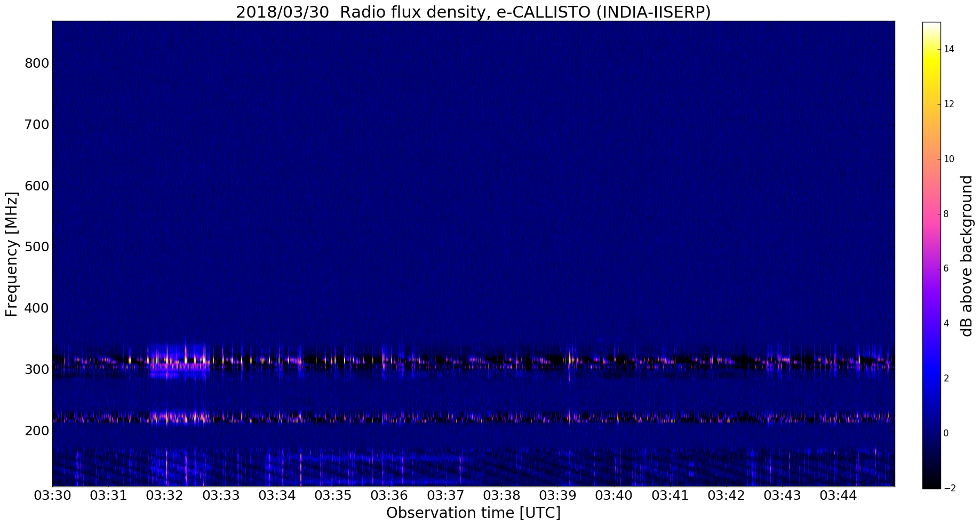Click the colorbar tick value 14
The height and width of the screenshot is (526, 980).
(x=949, y=49)
